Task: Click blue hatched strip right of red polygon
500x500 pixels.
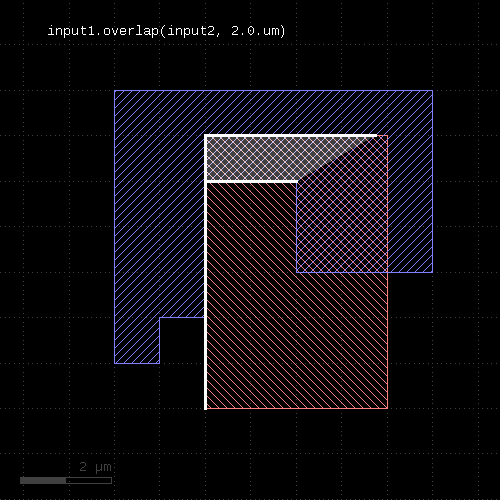Action: pos(410,204)
